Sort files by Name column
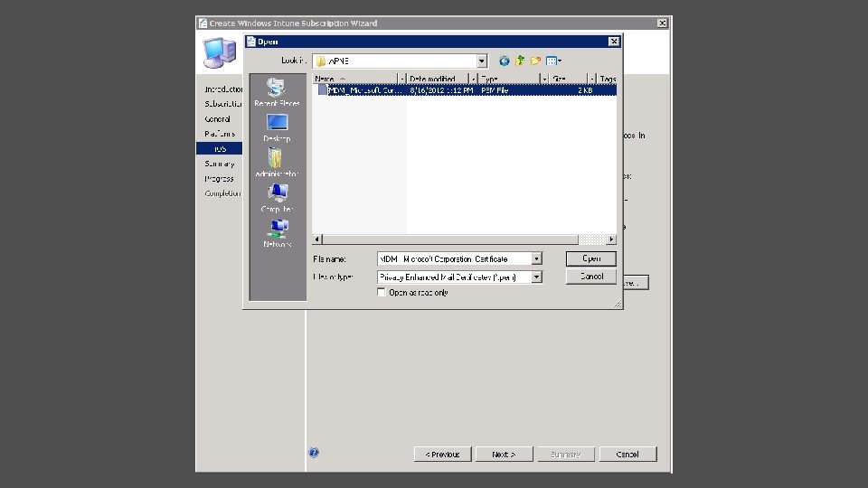Screen dimensions: 868x488 click(354, 80)
